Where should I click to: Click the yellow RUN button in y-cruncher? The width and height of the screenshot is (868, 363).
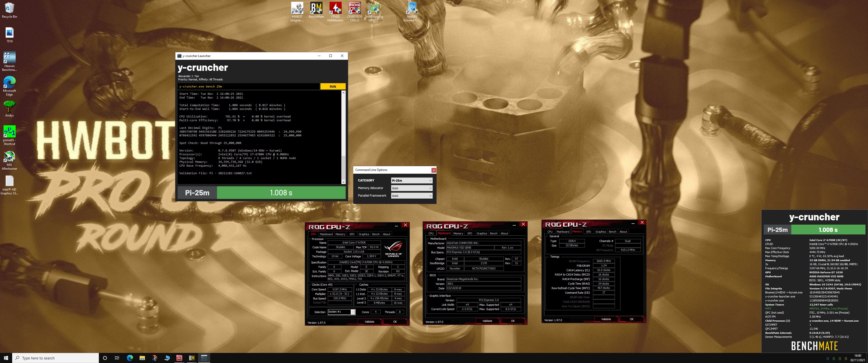[333, 86]
